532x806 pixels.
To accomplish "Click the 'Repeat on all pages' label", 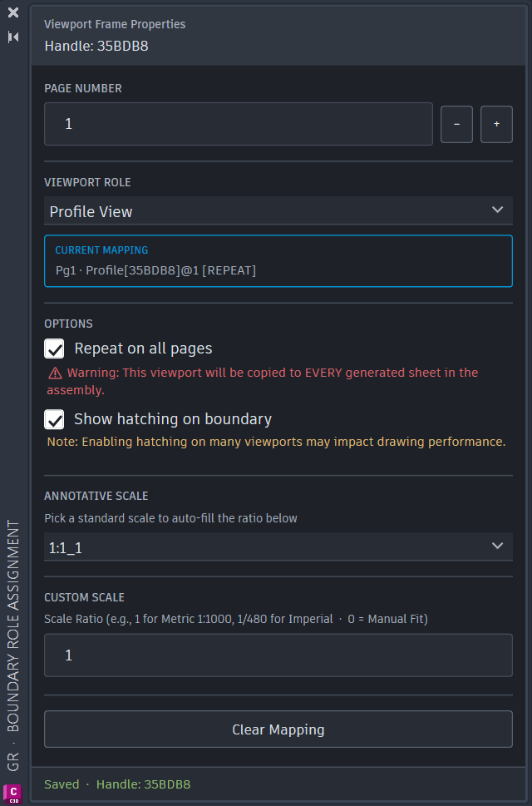I will click(x=143, y=349).
